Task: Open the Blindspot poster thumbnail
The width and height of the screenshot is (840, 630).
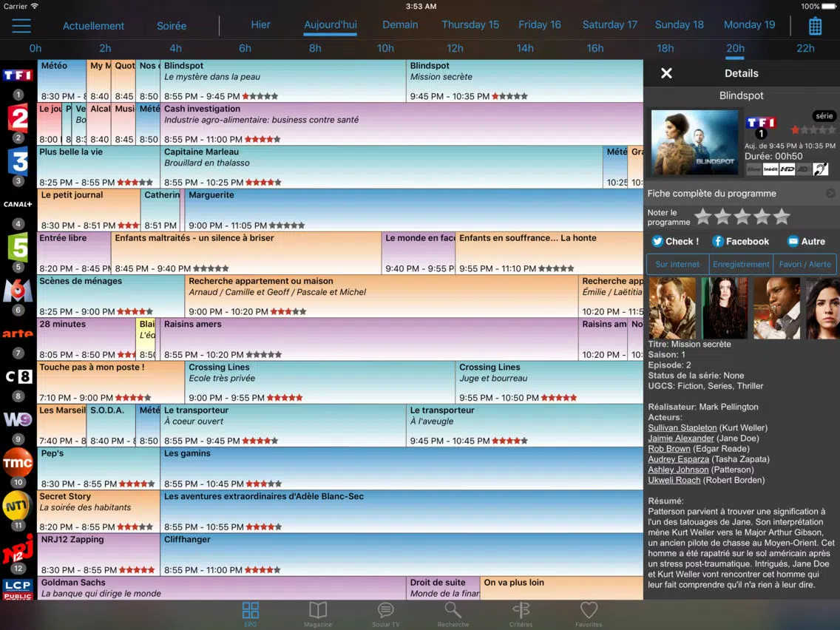Action: pyautogui.click(x=694, y=142)
